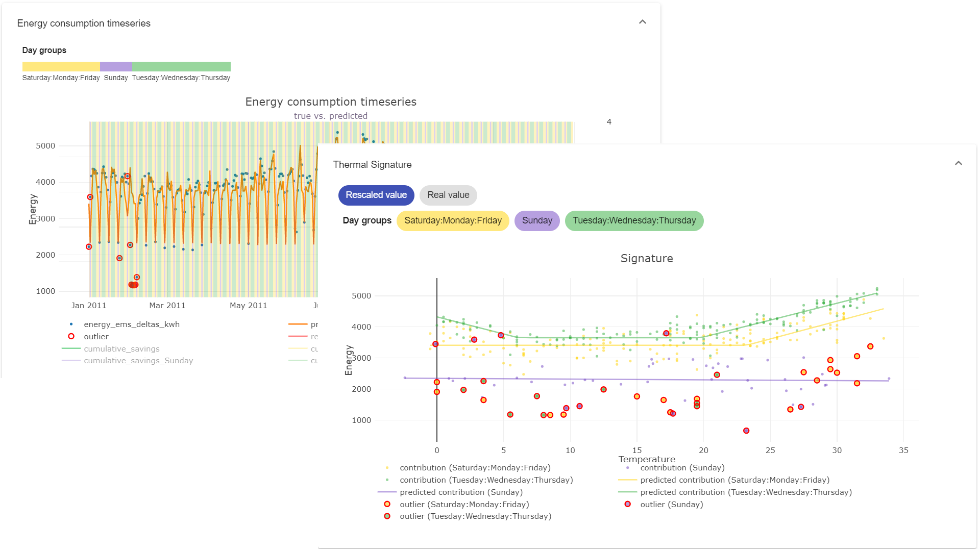980x551 pixels.
Task: Switch to the Real value option
Action: tap(448, 195)
